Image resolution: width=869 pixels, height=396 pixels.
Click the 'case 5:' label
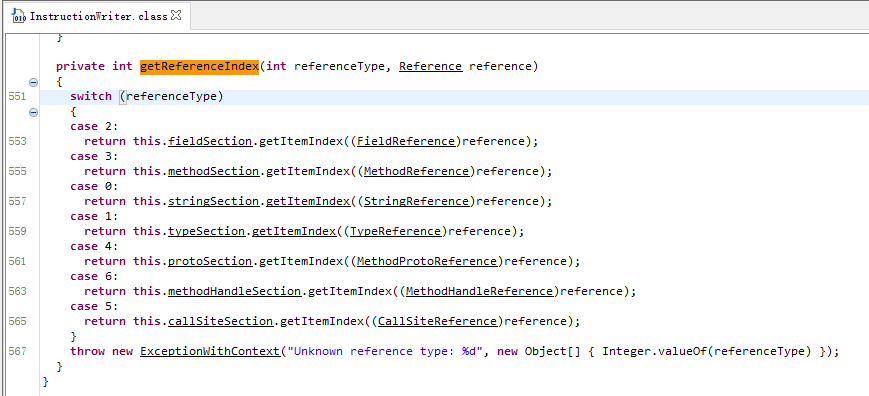point(94,306)
